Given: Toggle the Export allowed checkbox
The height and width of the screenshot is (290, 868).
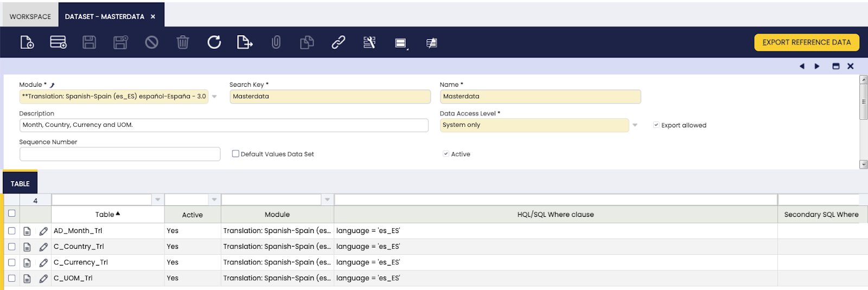Looking at the screenshot, I should tap(656, 125).
